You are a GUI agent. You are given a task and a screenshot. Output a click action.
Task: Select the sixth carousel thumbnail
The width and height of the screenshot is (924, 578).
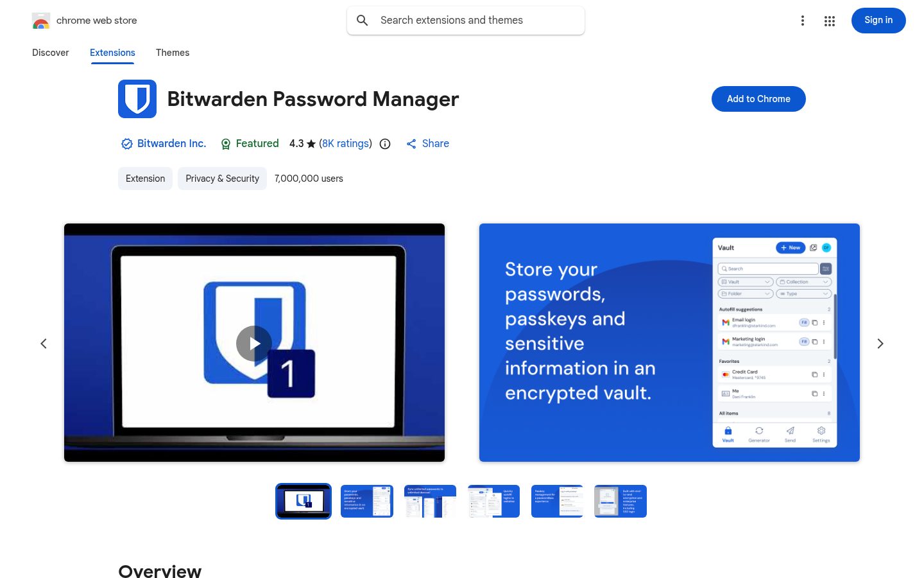tap(620, 501)
